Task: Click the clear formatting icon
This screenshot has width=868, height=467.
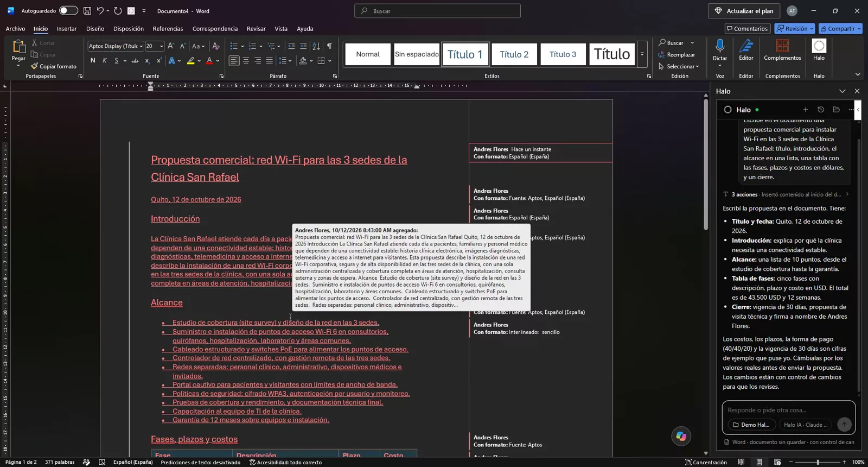Action: (x=216, y=46)
